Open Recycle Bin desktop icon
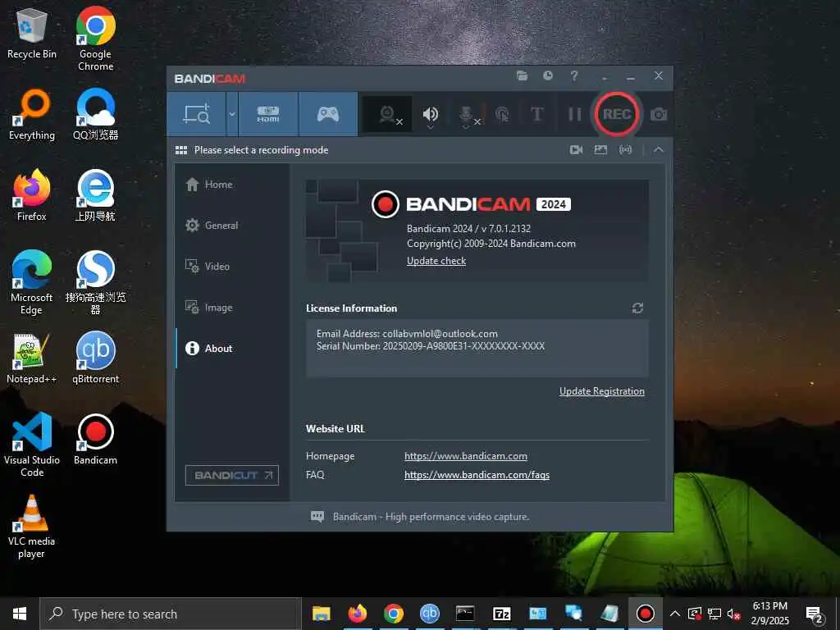Image resolution: width=840 pixels, height=630 pixels. (x=32, y=34)
